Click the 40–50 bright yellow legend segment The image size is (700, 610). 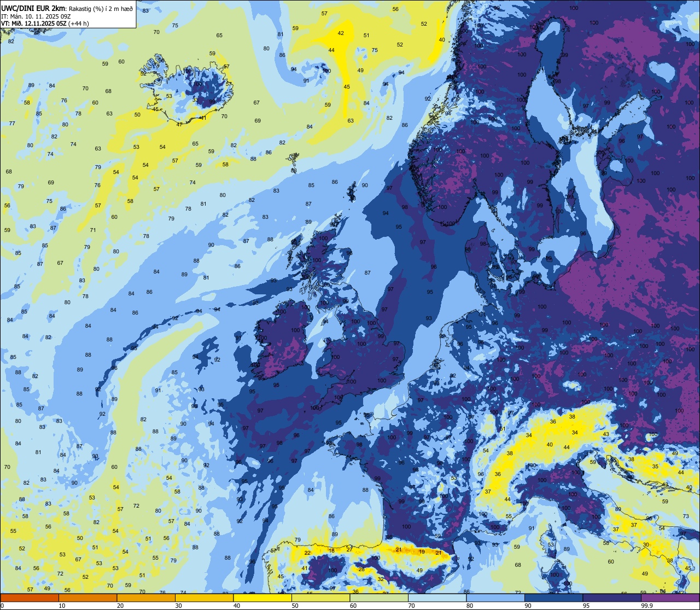point(262,597)
